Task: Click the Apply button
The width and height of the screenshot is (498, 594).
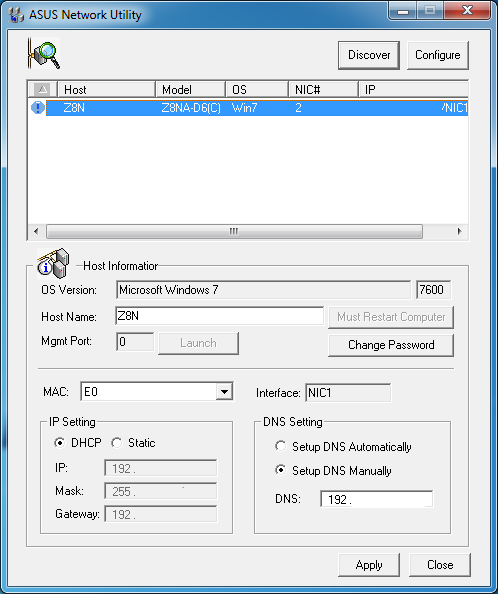Action: click(x=369, y=565)
